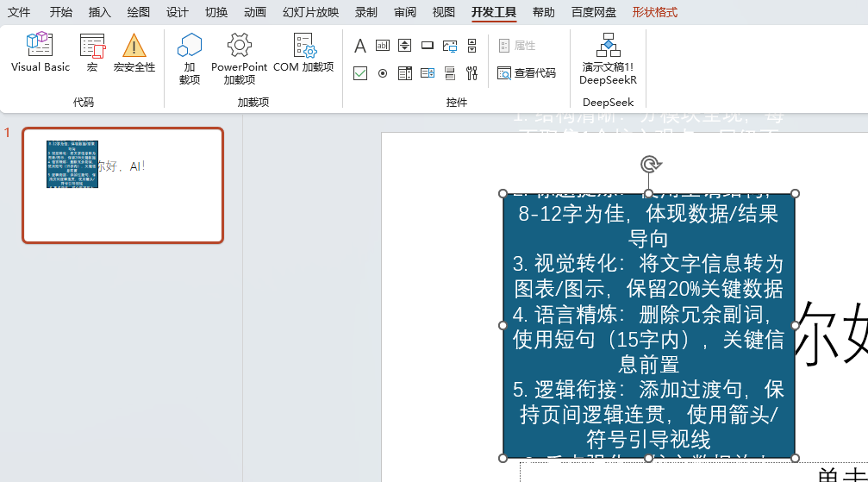The width and height of the screenshot is (868, 482).
Task: Switch to the 绘图 tab
Action: tap(139, 12)
